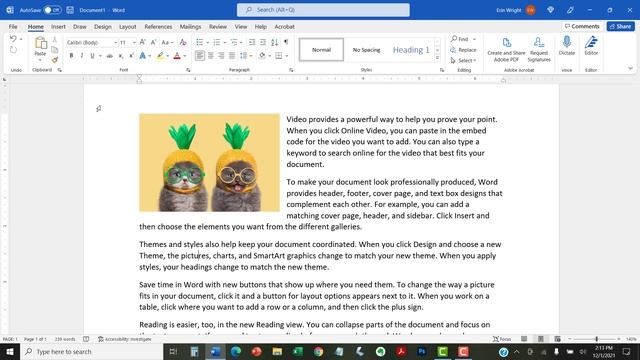
Task: Switch to the Layout tab
Action: pyautogui.click(x=128, y=27)
